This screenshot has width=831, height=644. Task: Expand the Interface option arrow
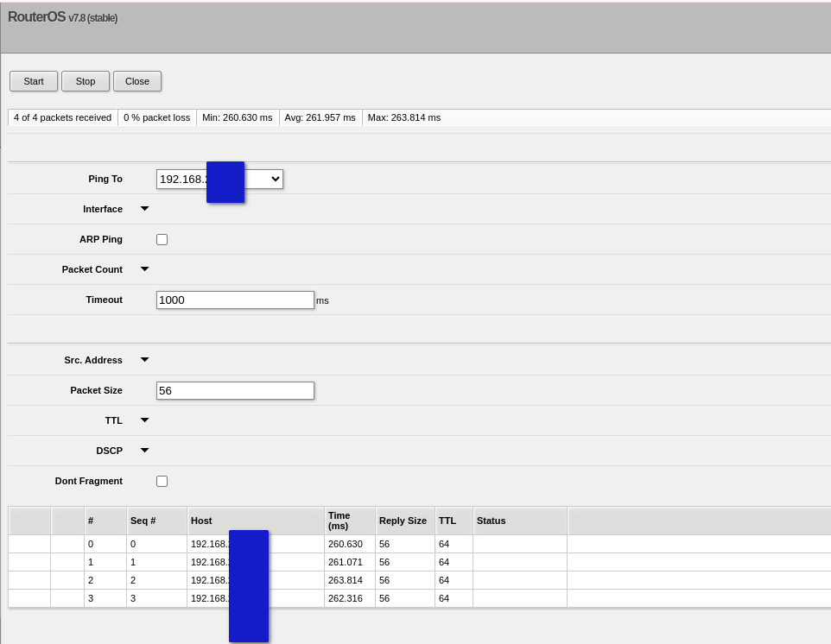click(144, 209)
